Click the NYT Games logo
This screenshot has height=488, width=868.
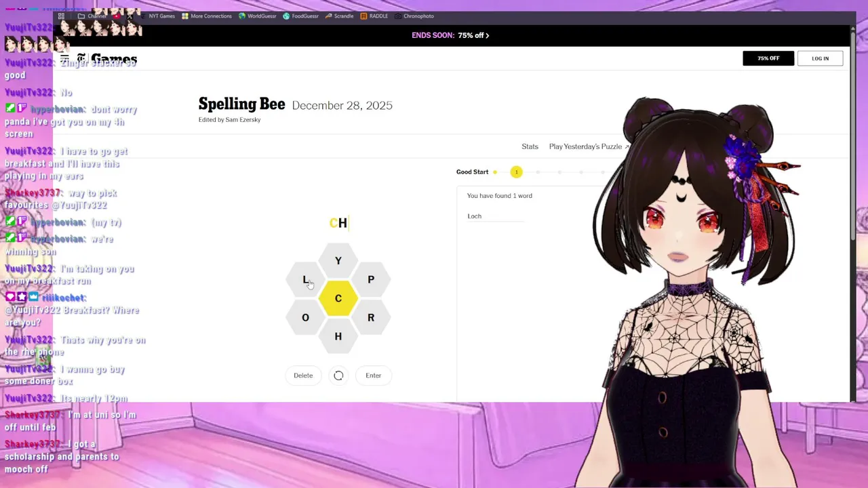point(106,59)
